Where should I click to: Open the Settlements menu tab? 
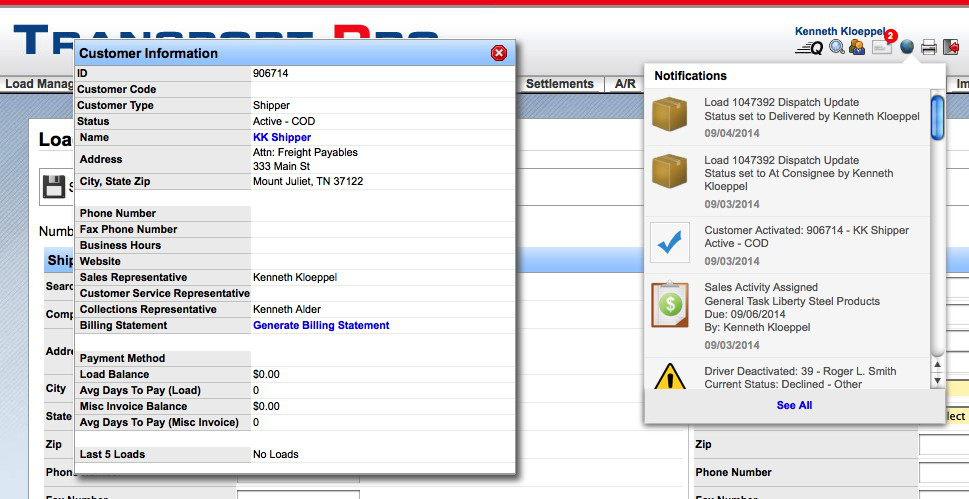(559, 83)
